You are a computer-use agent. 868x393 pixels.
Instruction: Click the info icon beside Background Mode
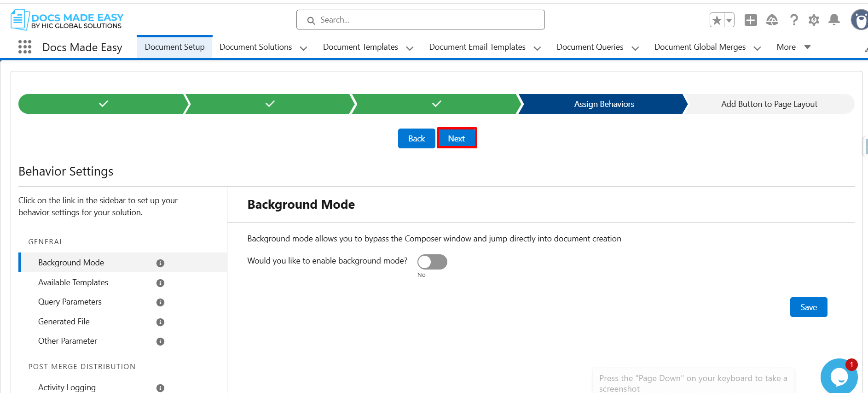coord(160,263)
